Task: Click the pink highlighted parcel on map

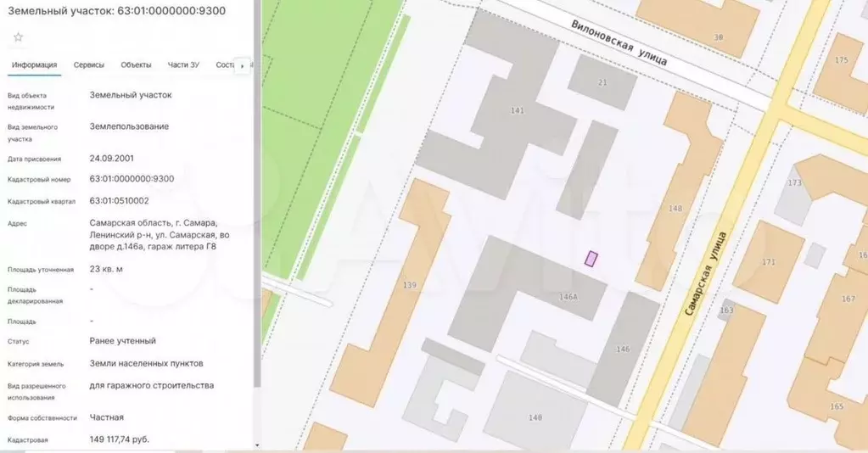Action: pos(591,259)
